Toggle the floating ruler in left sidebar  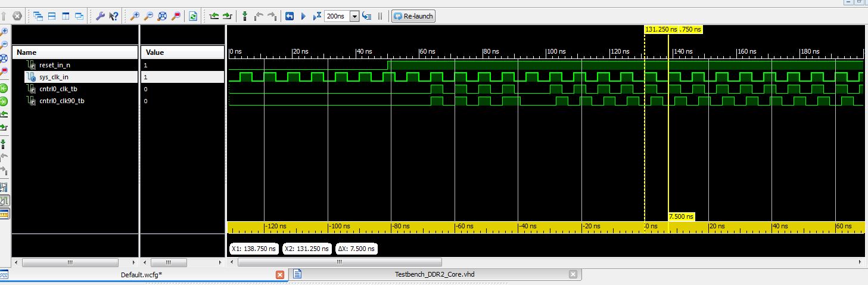4,213
